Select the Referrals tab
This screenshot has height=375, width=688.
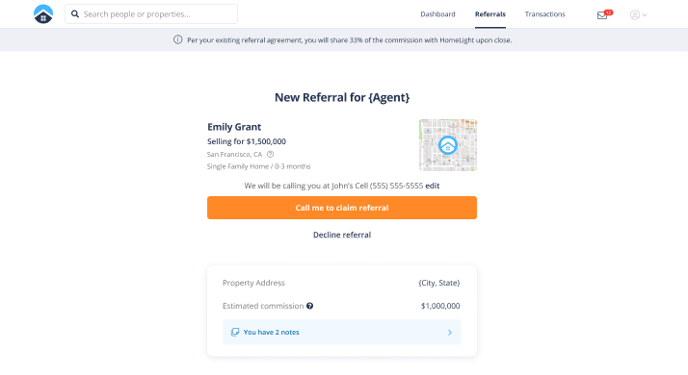(490, 14)
